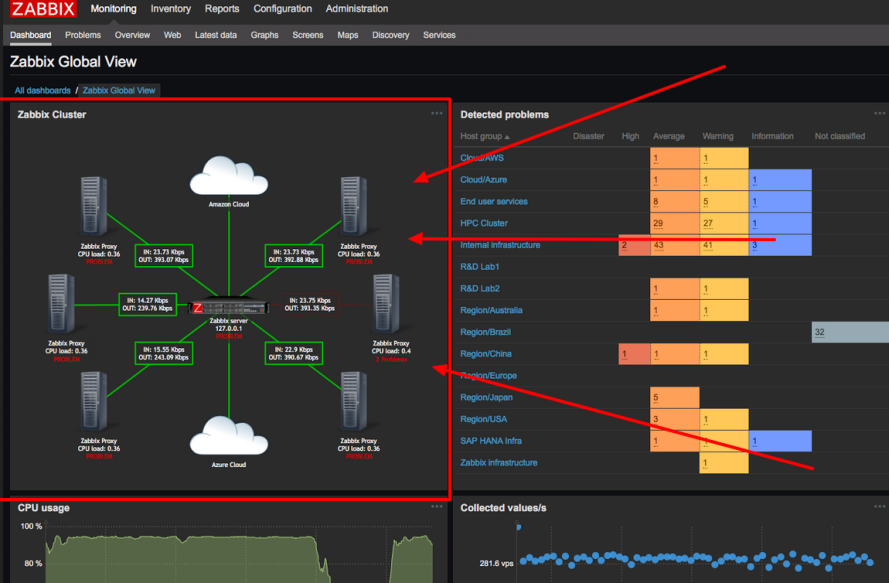The height and width of the screenshot is (583, 889).
Task: Open the CPU usage widget three-dot menu
Action: click(436, 507)
